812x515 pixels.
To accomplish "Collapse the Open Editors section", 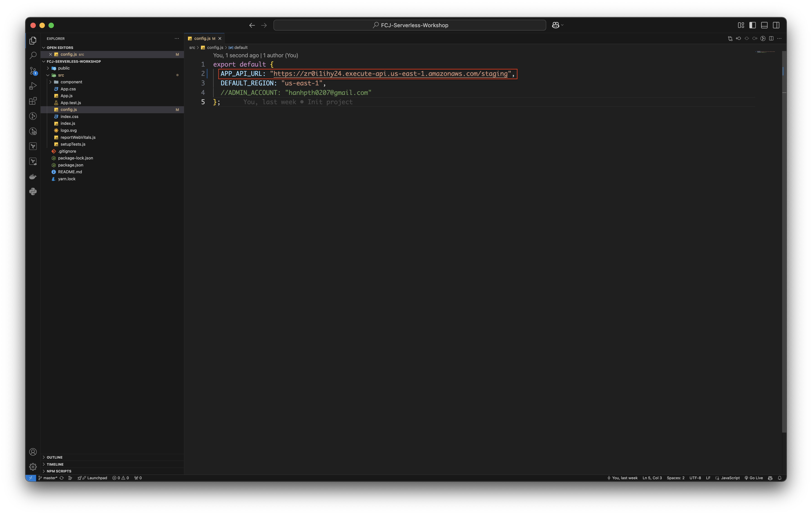I will (x=60, y=48).
